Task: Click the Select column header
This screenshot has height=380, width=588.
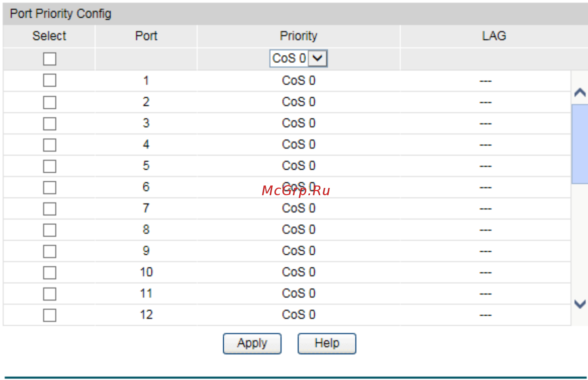Action: click(49, 36)
